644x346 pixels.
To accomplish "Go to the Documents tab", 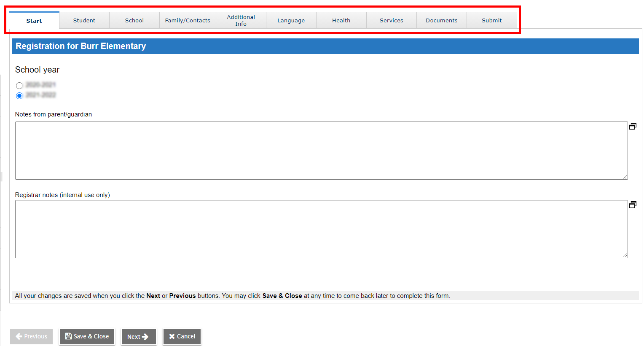I will tap(441, 20).
